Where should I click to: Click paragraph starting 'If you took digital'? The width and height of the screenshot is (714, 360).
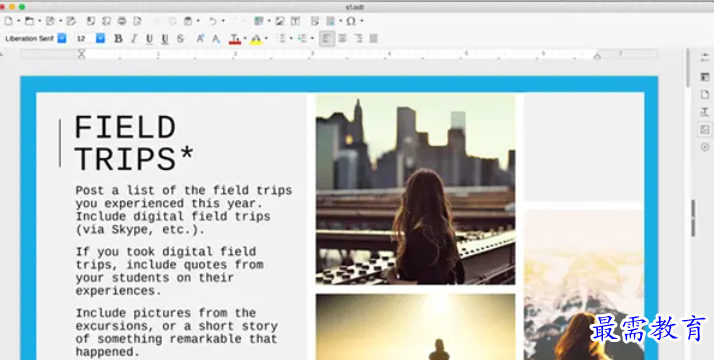click(x=169, y=271)
